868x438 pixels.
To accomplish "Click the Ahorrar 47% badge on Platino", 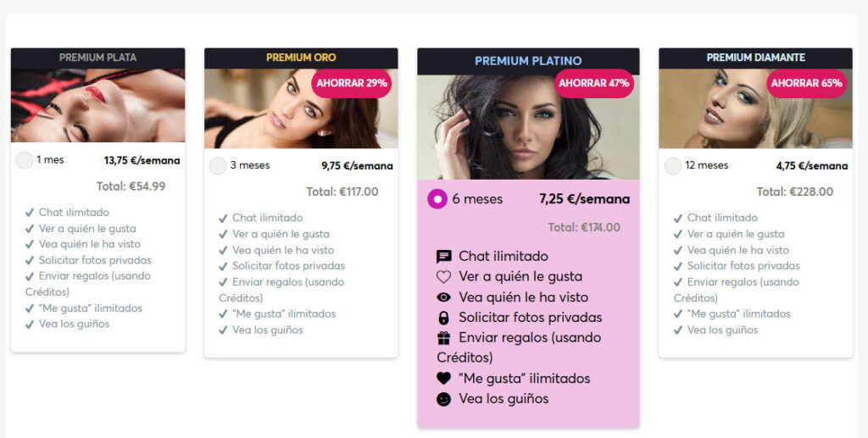I will (x=594, y=84).
